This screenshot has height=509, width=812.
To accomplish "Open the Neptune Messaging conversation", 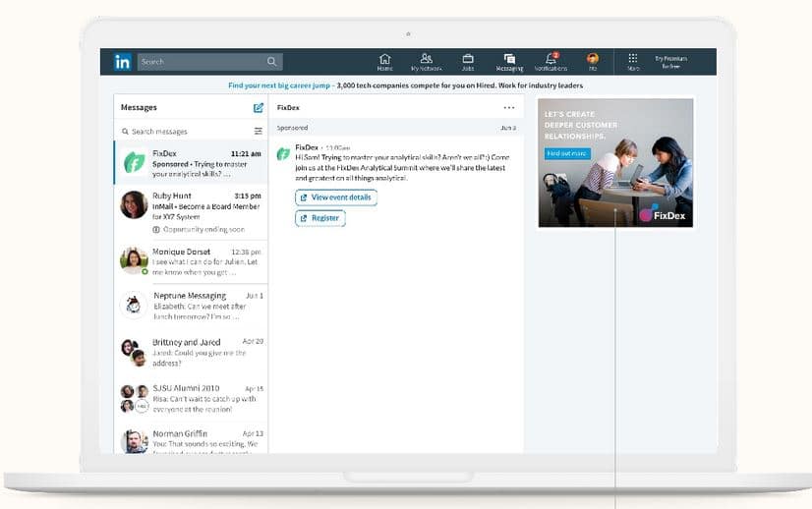I will 191,306.
